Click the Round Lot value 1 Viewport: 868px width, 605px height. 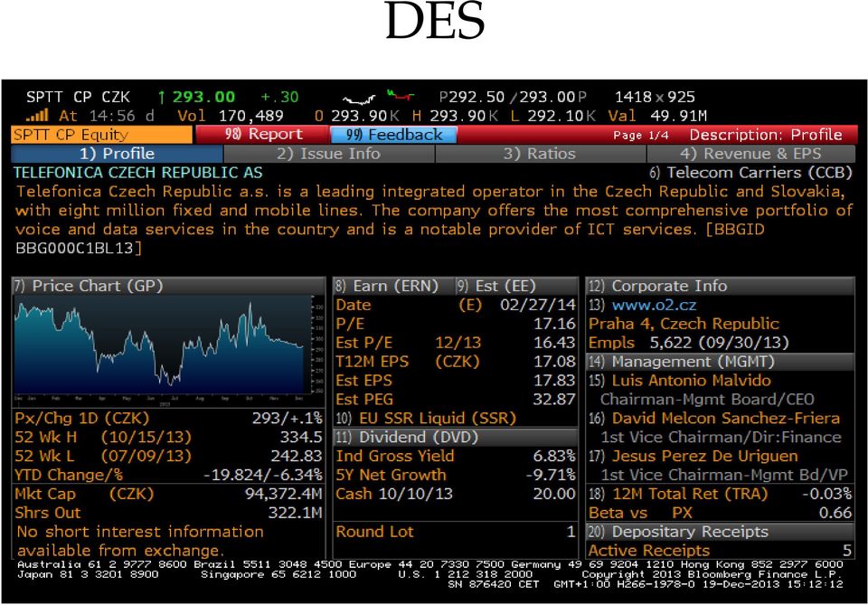pos(571,532)
